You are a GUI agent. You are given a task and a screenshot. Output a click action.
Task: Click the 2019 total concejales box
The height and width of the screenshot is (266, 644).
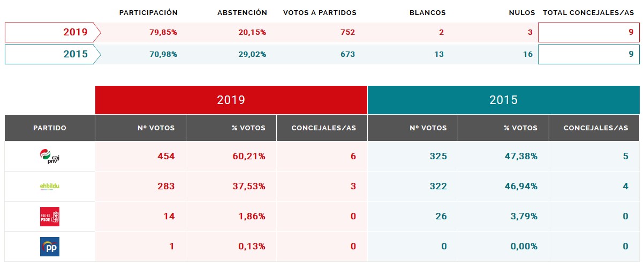[588, 32]
